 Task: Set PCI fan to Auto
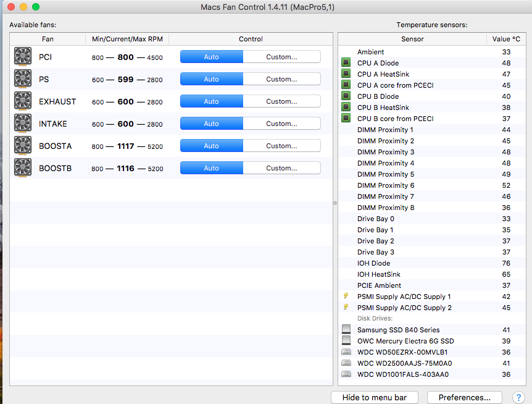(x=211, y=57)
